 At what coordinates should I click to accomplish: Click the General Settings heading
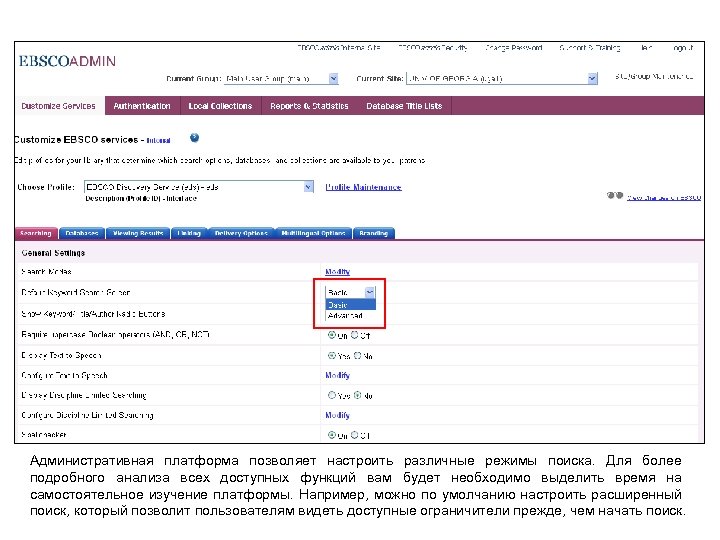pos(53,253)
